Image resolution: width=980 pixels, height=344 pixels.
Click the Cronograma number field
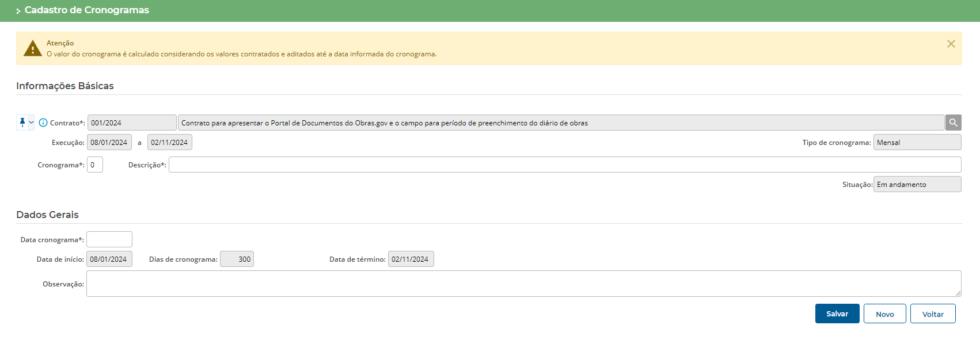(95, 165)
